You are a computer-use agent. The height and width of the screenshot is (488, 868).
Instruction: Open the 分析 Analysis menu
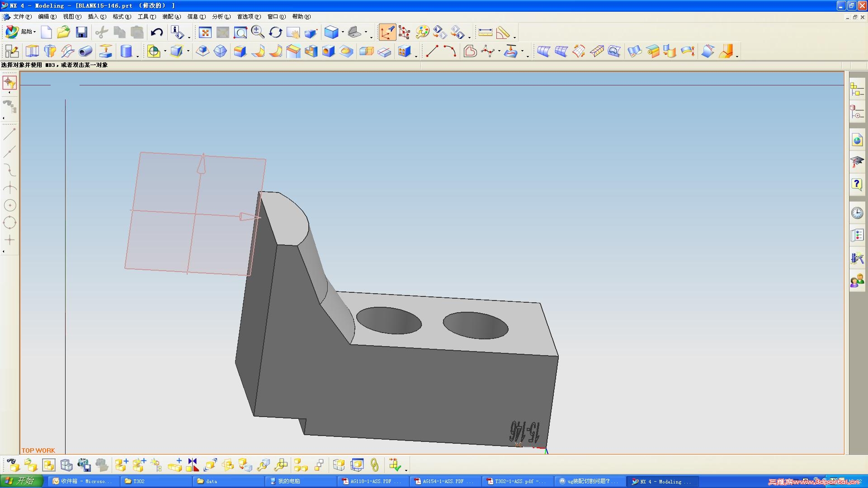(221, 17)
